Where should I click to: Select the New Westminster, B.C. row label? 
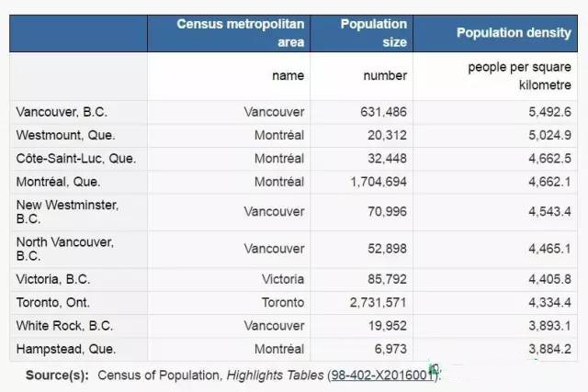(x=67, y=212)
